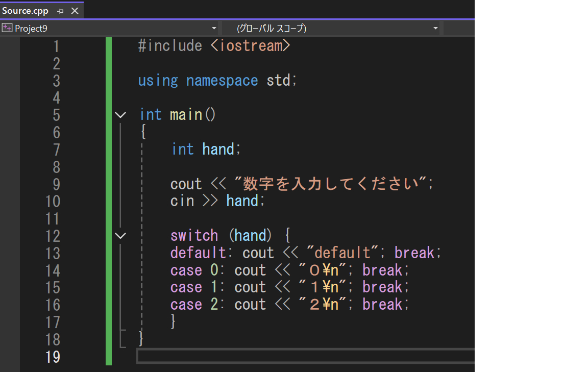Click the hand variable in cin statement
Screen dimensions: 588x372
tap(242, 201)
